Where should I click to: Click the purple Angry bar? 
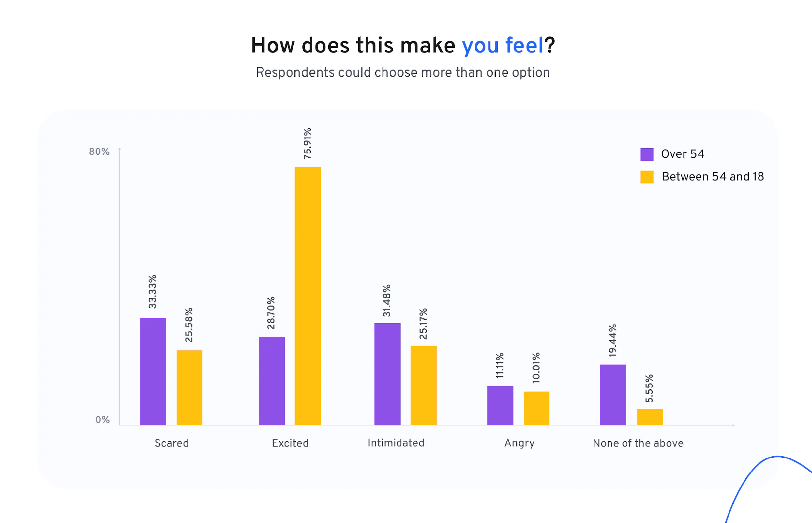click(500, 405)
